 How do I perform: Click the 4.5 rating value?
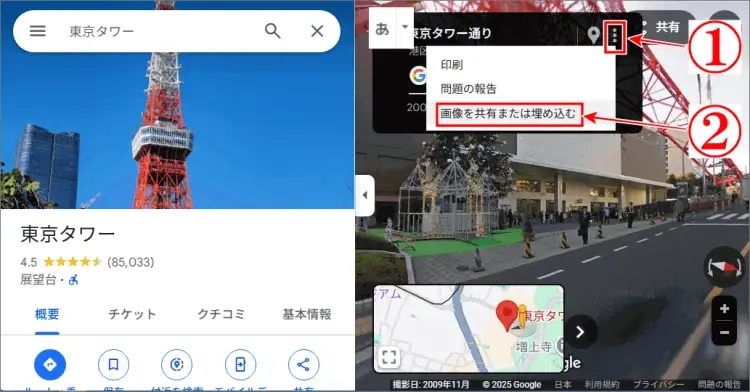pos(29,262)
